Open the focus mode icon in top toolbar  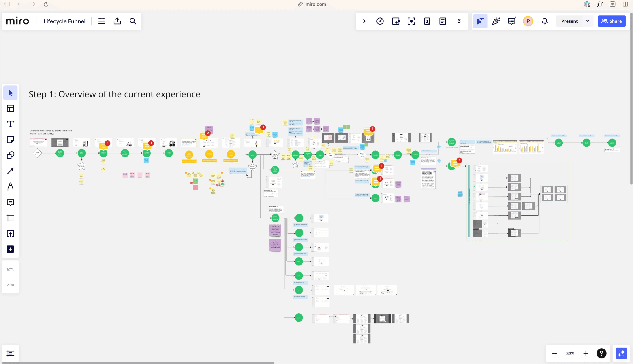pyautogui.click(x=411, y=21)
